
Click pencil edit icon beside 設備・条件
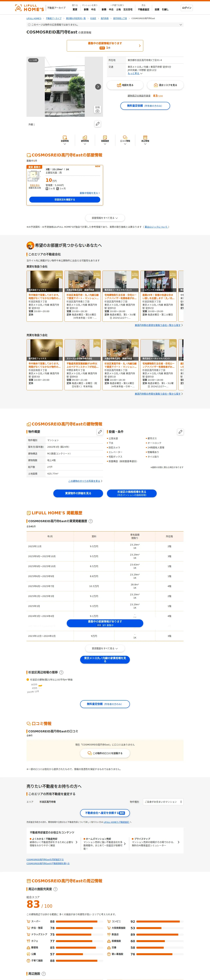pos(180,432)
